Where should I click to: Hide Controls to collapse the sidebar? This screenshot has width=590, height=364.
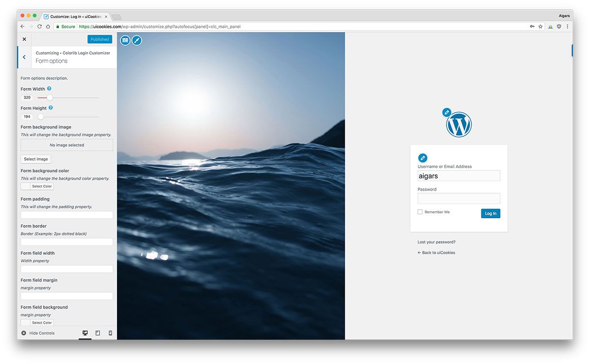coord(38,333)
